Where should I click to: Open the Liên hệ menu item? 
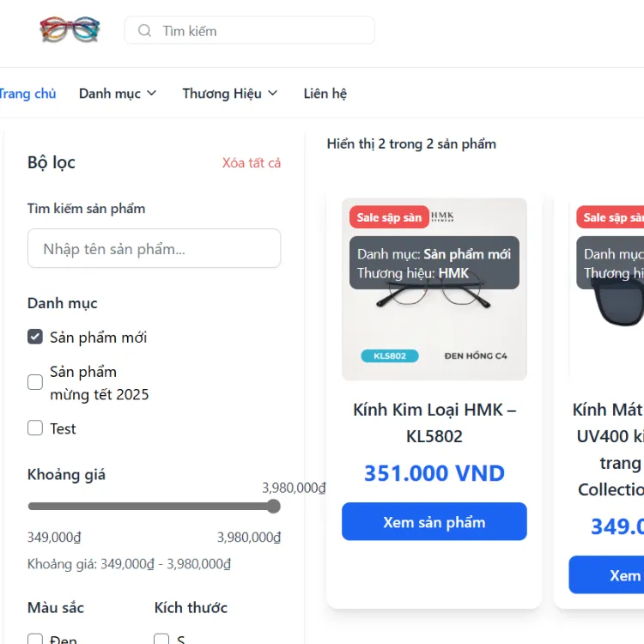pyautogui.click(x=325, y=94)
